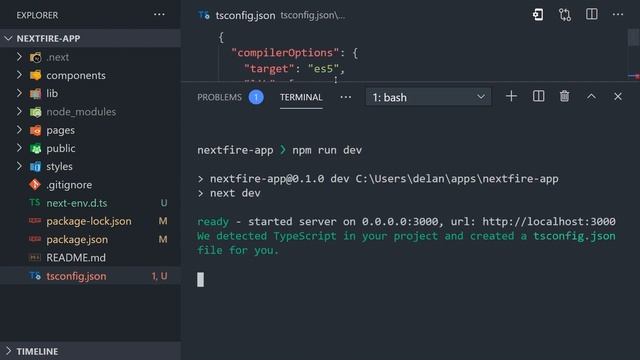Expand the components folder chevron
Viewport: 640px width, 360px height.
[x=19, y=75]
